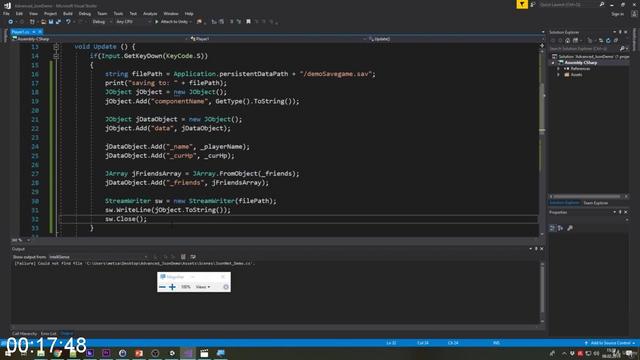640x360 pixels.
Task: Open the Window menu
Action: tap(171, 13)
